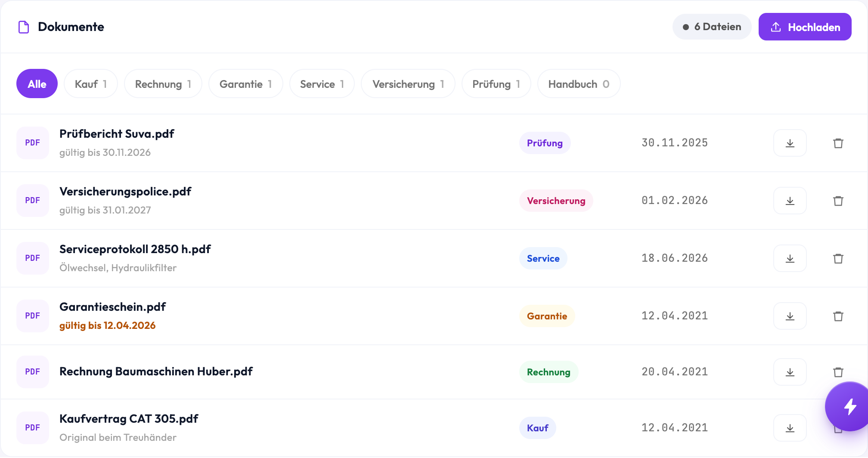The image size is (868, 458).
Task: Download Serviceprotokoll 2850 h.pdf
Action: [790, 258]
